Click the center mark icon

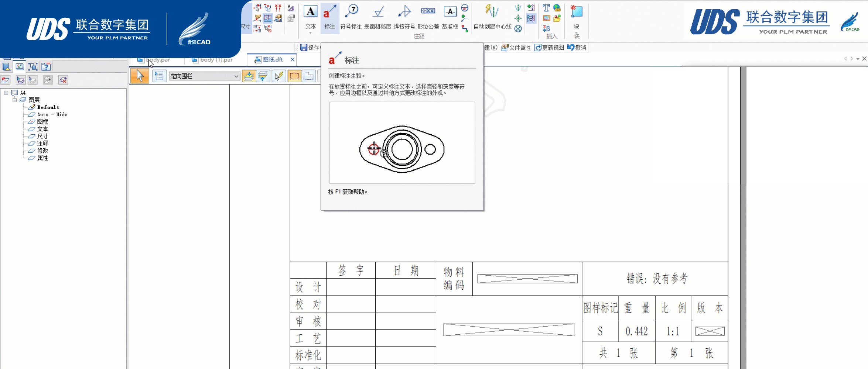[x=518, y=18]
